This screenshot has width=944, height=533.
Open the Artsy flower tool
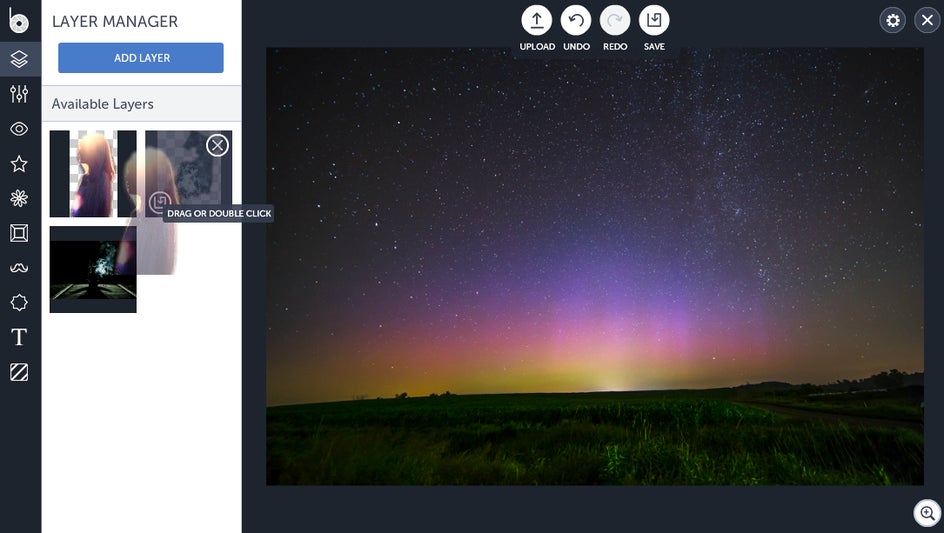(19, 198)
